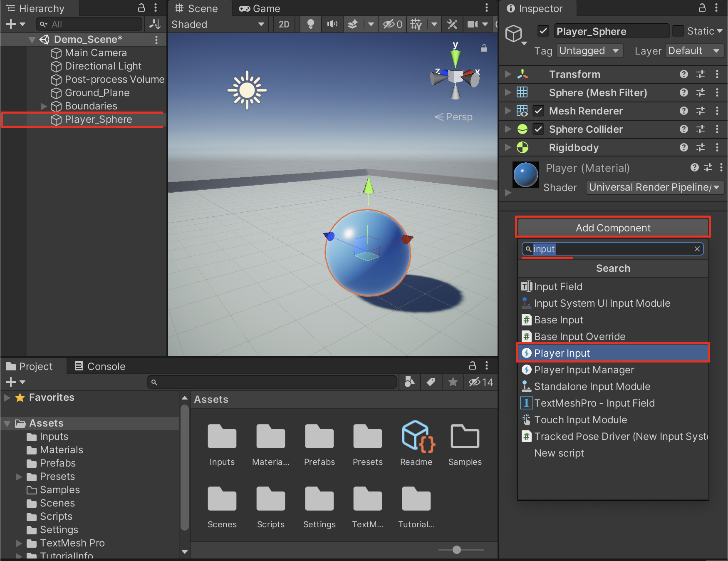
Task: Click the scene view perspective lock icon
Action: click(484, 48)
